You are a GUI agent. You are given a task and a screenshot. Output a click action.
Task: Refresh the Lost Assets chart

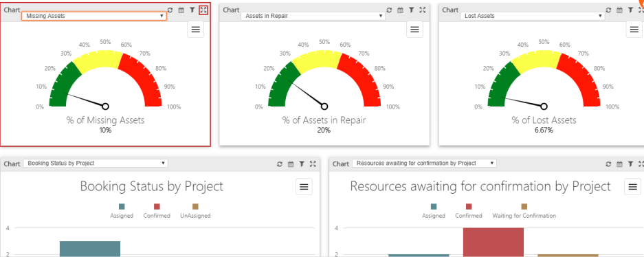[x=609, y=10]
